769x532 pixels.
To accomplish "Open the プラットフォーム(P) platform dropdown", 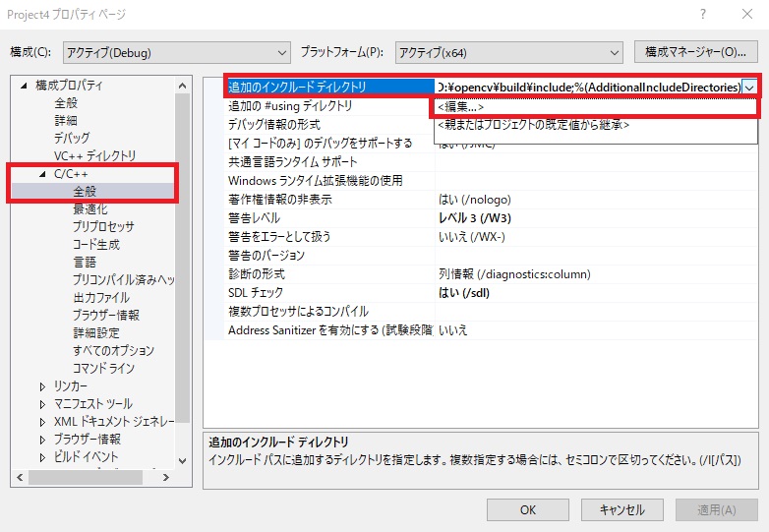I will click(x=508, y=52).
